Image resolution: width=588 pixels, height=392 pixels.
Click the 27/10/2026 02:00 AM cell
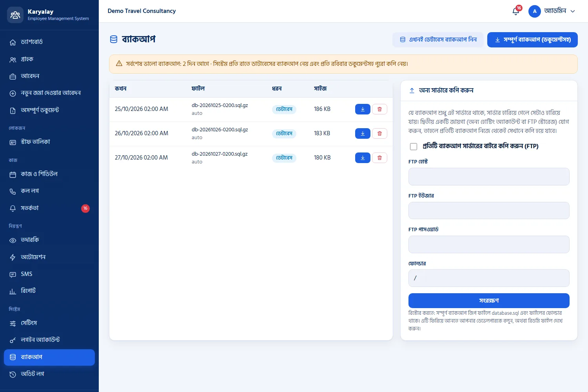click(141, 158)
